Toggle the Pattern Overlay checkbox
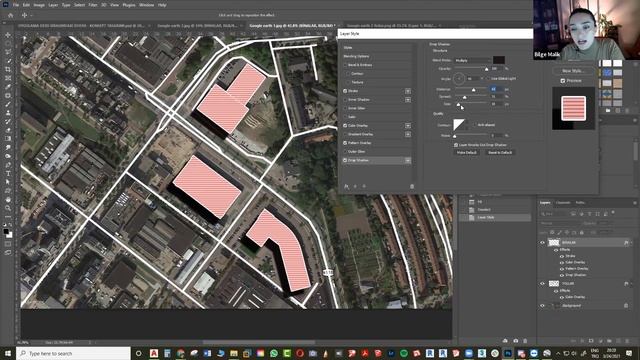The height and width of the screenshot is (360, 640). [345, 143]
